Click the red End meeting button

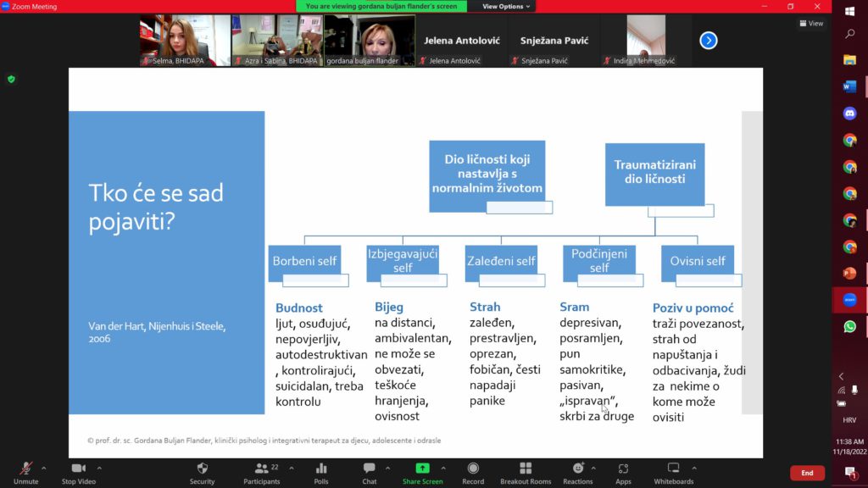807,473
